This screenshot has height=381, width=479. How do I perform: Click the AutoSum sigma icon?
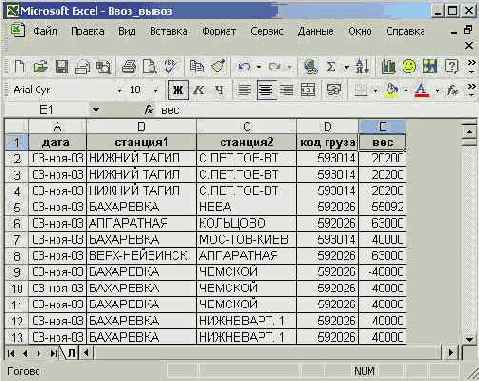coord(331,67)
